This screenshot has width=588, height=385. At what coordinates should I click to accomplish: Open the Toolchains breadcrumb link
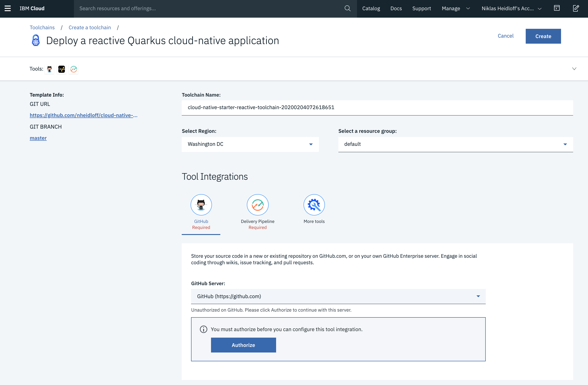coord(42,27)
